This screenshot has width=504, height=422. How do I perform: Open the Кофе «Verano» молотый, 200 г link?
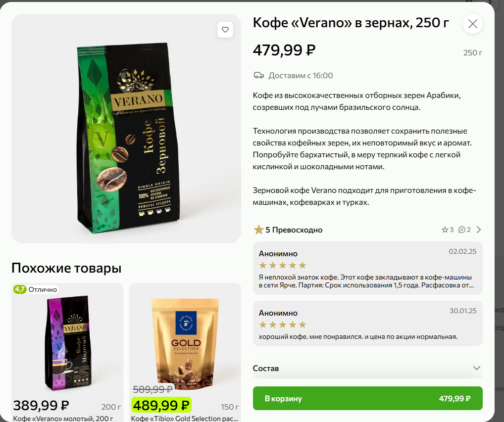[x=63, y=419]
